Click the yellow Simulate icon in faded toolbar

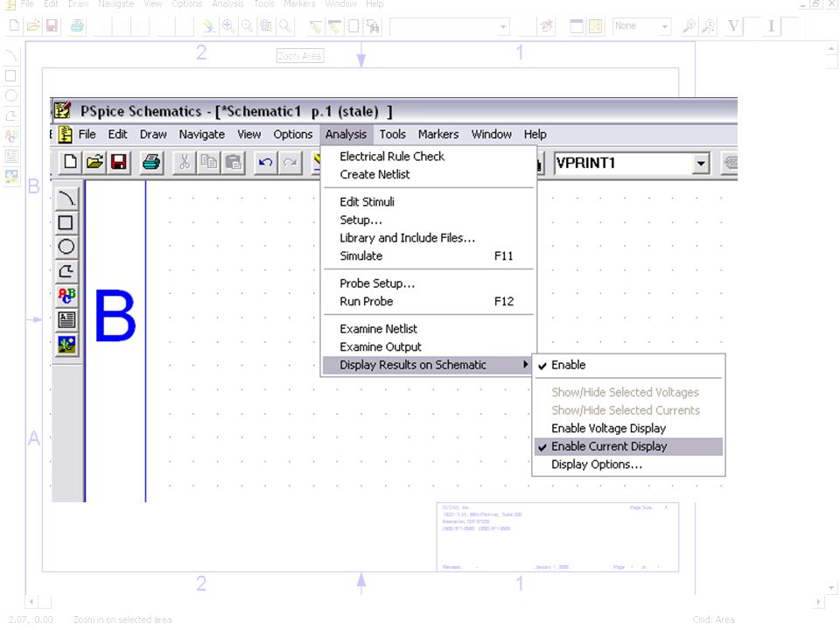click(x=595, y=25)
